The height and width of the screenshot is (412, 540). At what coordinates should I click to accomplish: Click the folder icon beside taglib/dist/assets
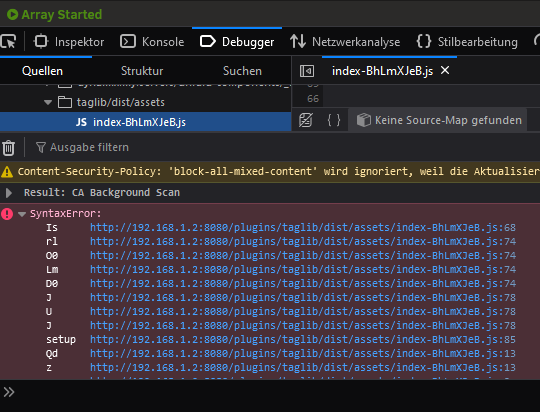[65, 102]
